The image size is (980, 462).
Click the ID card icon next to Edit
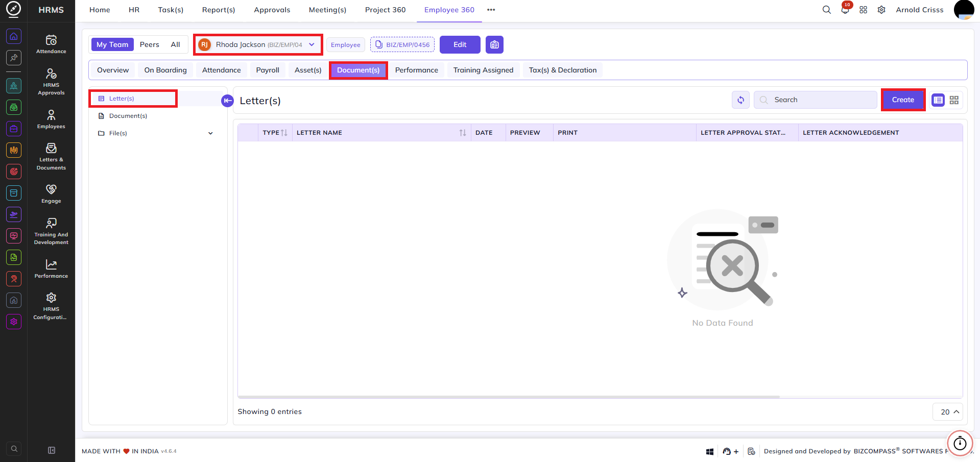(x=494, y=45)
